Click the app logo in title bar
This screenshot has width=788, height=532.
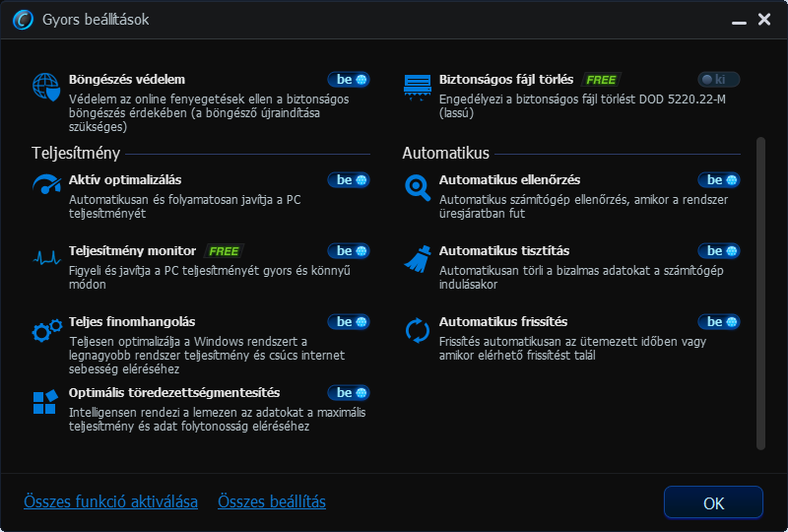tap(23, 20)
